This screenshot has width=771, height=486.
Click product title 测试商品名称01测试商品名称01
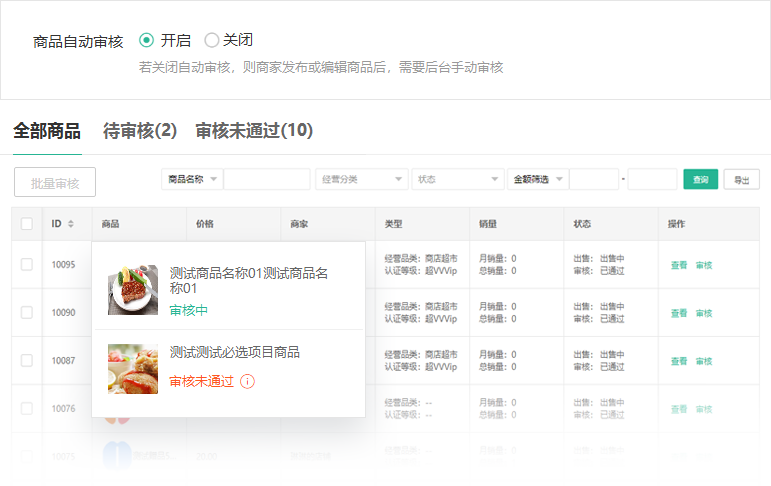(x=249, y=280)
